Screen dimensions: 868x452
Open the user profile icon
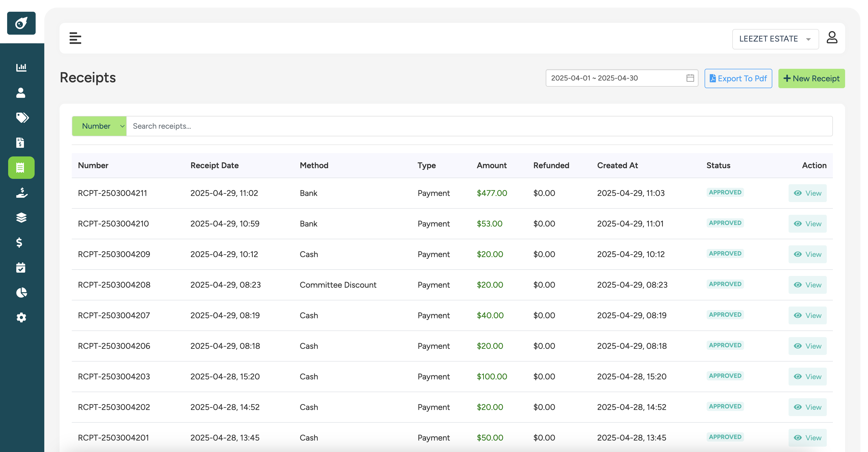click(x=832, y=37)
